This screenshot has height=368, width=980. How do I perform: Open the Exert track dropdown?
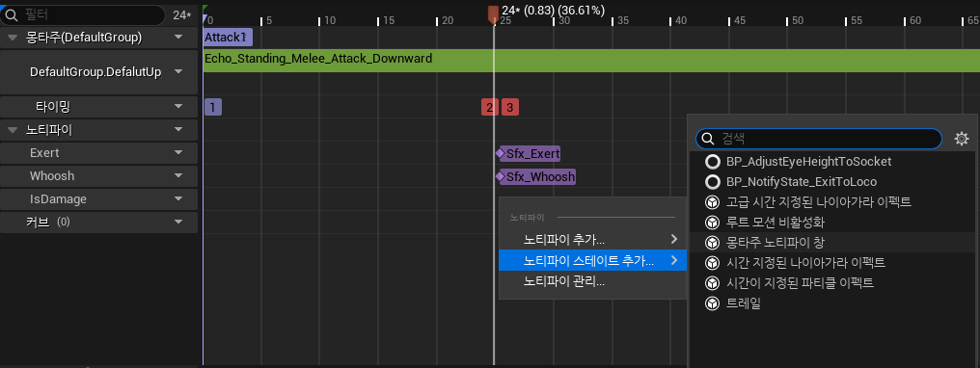(x=178, y=153)
